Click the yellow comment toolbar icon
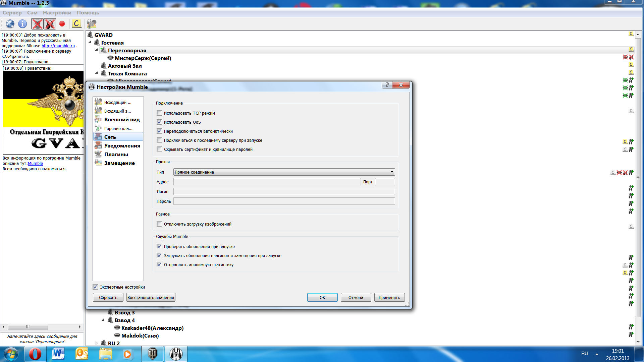This screenshot has height=362, width=644. click(x=76, y=24)
